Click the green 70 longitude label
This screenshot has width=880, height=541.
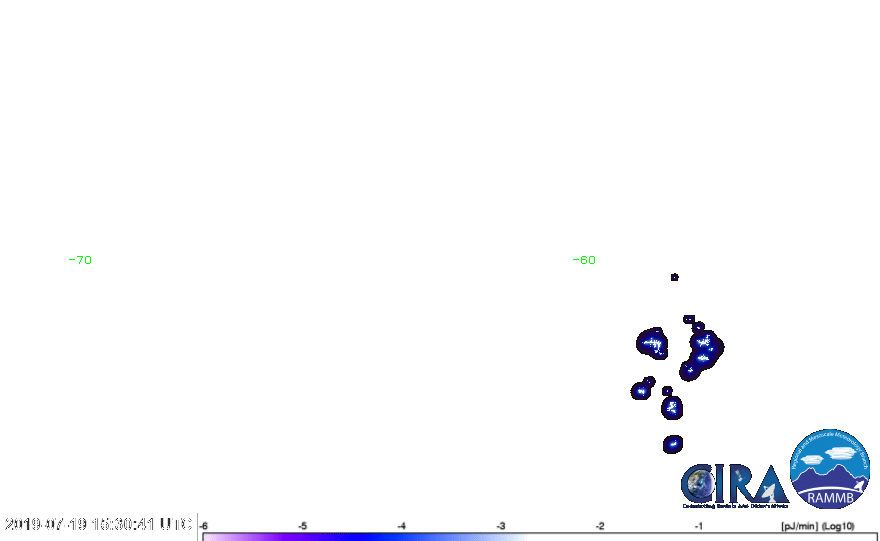84,260
